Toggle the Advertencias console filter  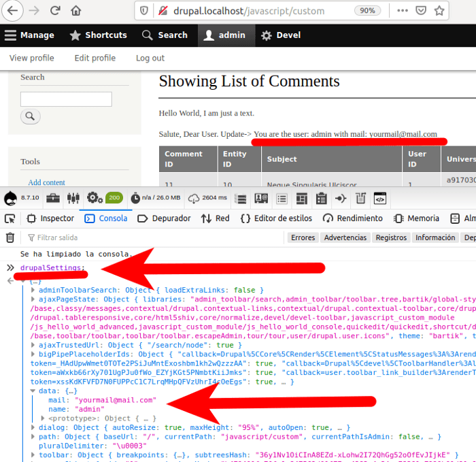tap(345, 237)
